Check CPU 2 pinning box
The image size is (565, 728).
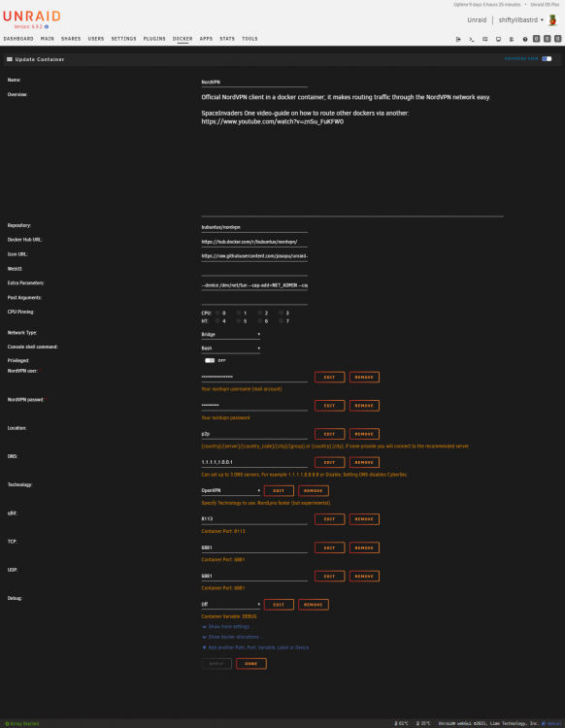click(260, 313)
